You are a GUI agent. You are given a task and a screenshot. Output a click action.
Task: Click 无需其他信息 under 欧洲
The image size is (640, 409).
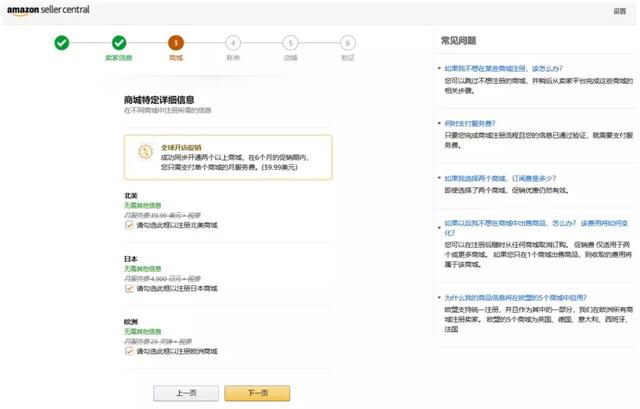143,331
